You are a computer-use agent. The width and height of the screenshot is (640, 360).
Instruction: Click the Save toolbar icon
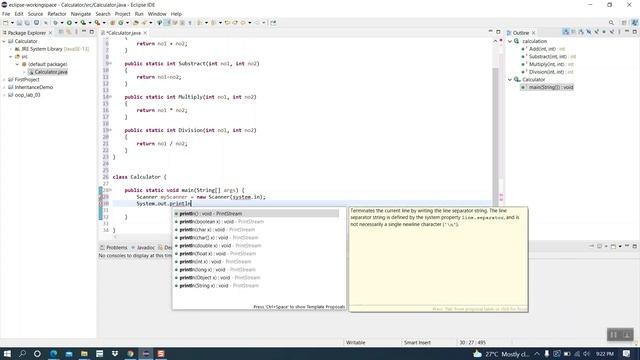pyautogui.click(x=19, y=23)
